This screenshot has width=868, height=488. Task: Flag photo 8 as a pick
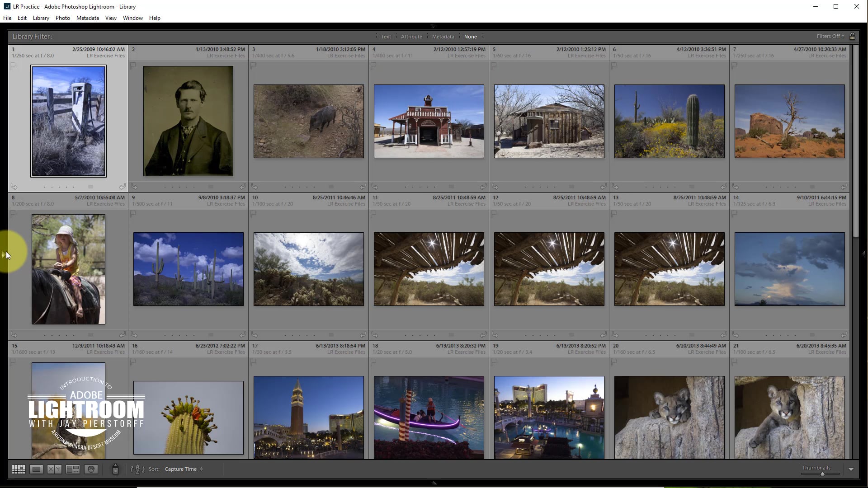[14, 214]
